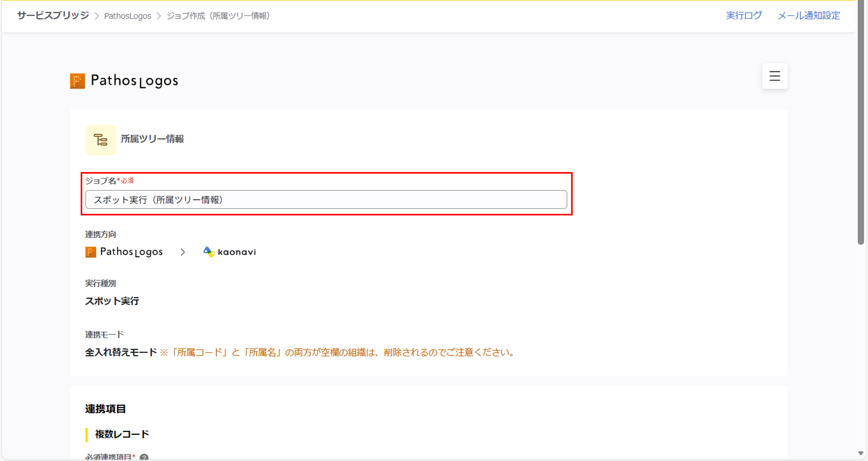
Task: Go to サービスブリッジ breadcrumb home
Action: coord(53,16)
